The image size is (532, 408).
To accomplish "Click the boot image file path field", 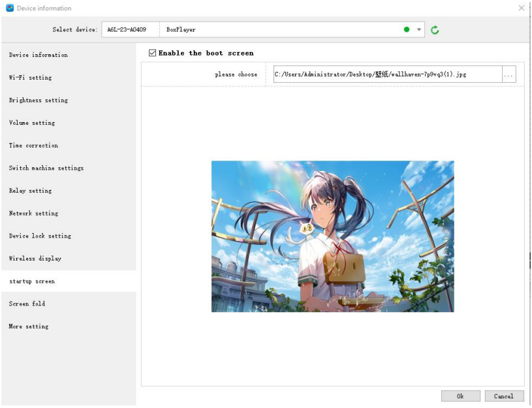I will [388, 74].
